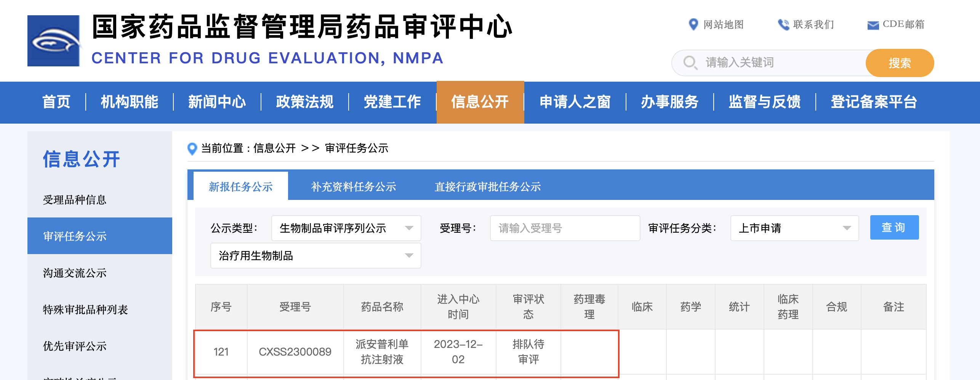Viewport: 980px width, 380px height.
Task: Focus the 受理号 input field
Action: click(565, 228)
